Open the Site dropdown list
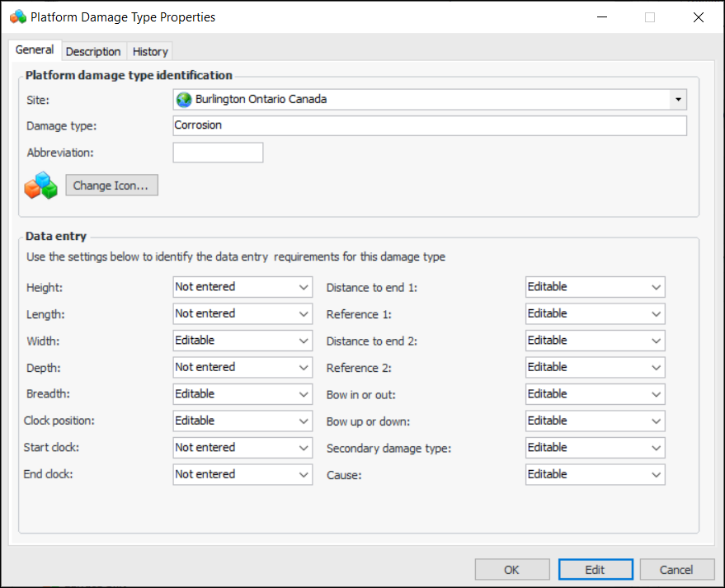The width and height of the screenshot is (725, 588). tap(677, 100)
